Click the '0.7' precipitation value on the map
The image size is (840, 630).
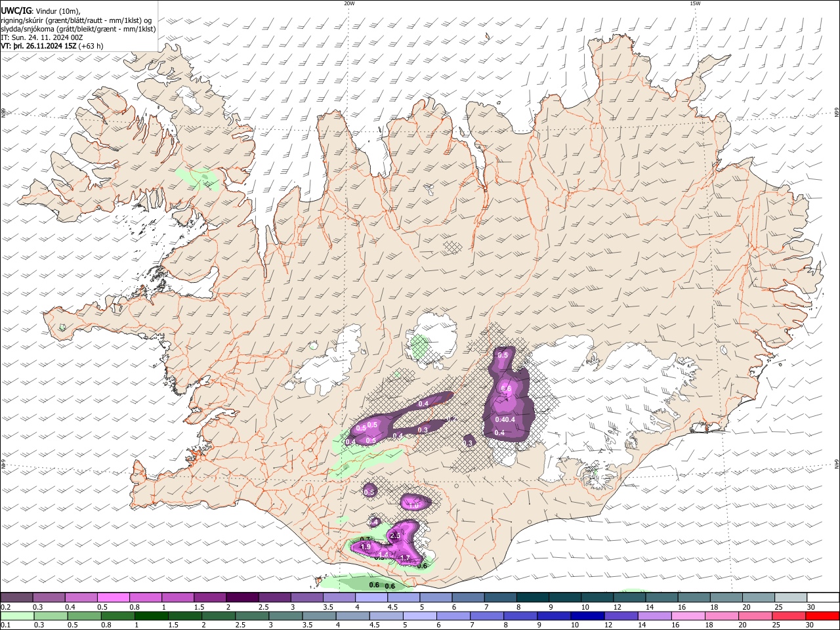pos(365,539)
